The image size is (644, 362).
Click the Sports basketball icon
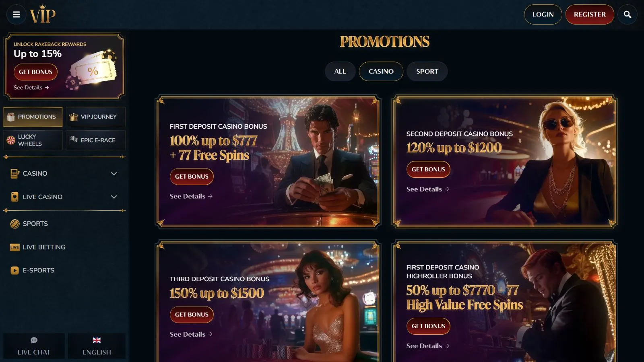coord(14,224)
